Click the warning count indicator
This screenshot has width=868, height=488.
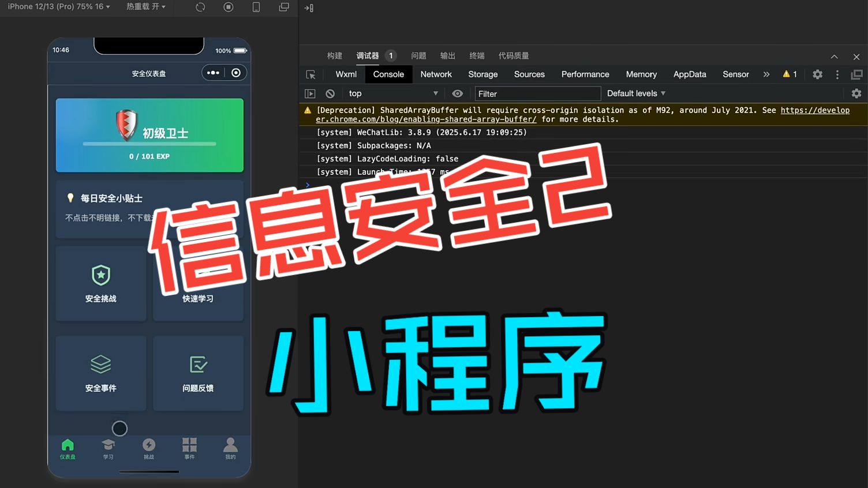[790, 74]
